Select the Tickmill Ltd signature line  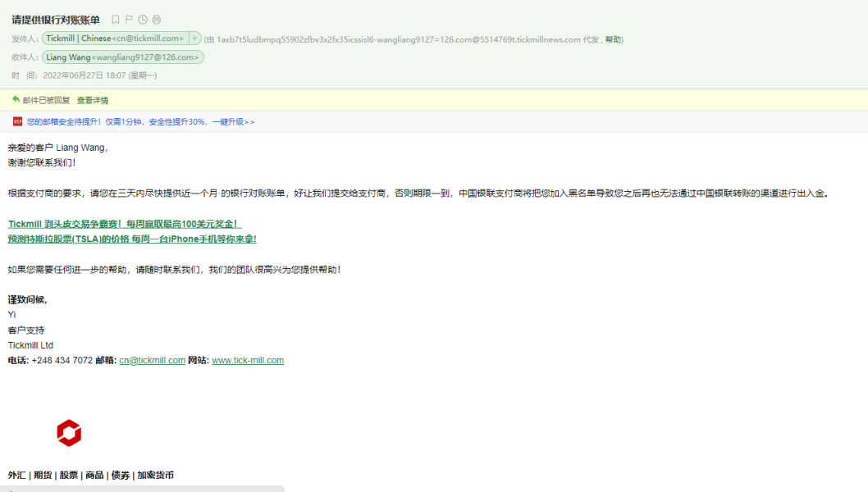click(30, 345)
